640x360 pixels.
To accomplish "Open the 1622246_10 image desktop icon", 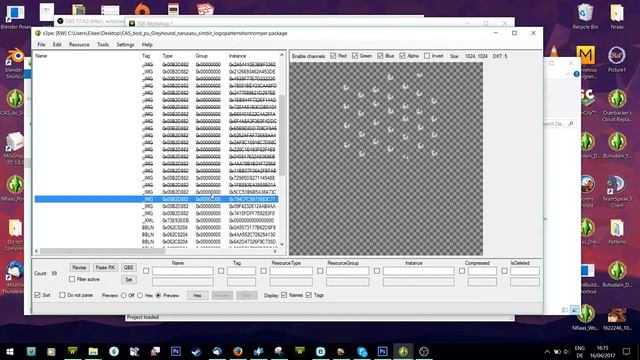I will click(617, 319).
